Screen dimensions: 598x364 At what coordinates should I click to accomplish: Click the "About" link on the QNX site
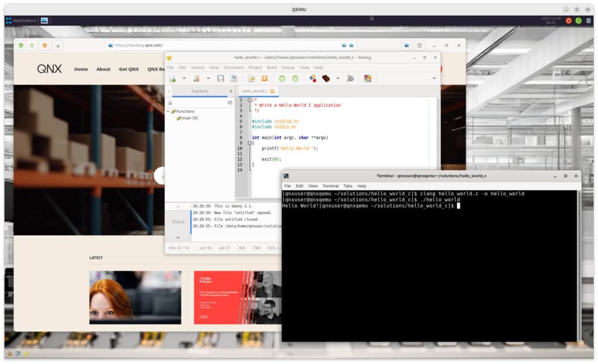103,69
